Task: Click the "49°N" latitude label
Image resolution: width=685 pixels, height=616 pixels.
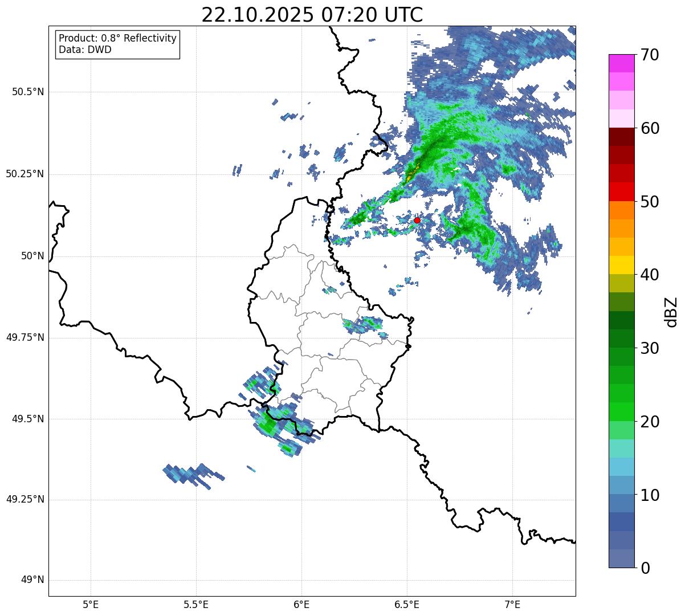Action: [33, 580]
